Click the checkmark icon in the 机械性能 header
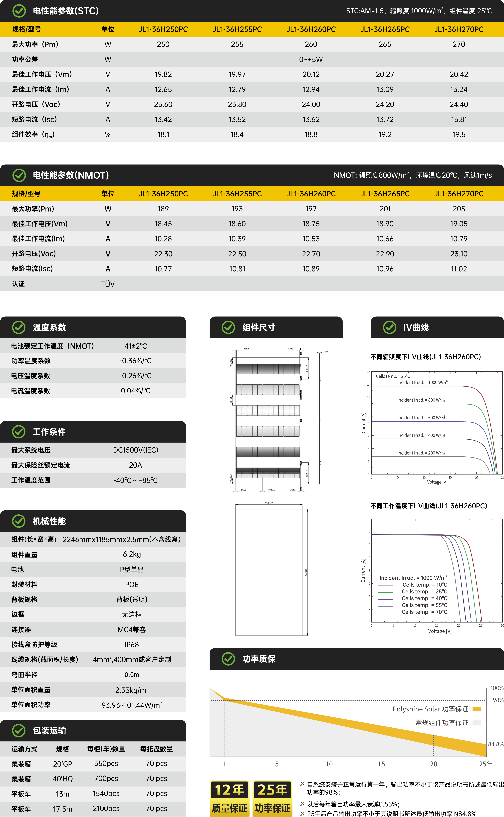 point(19,521)
